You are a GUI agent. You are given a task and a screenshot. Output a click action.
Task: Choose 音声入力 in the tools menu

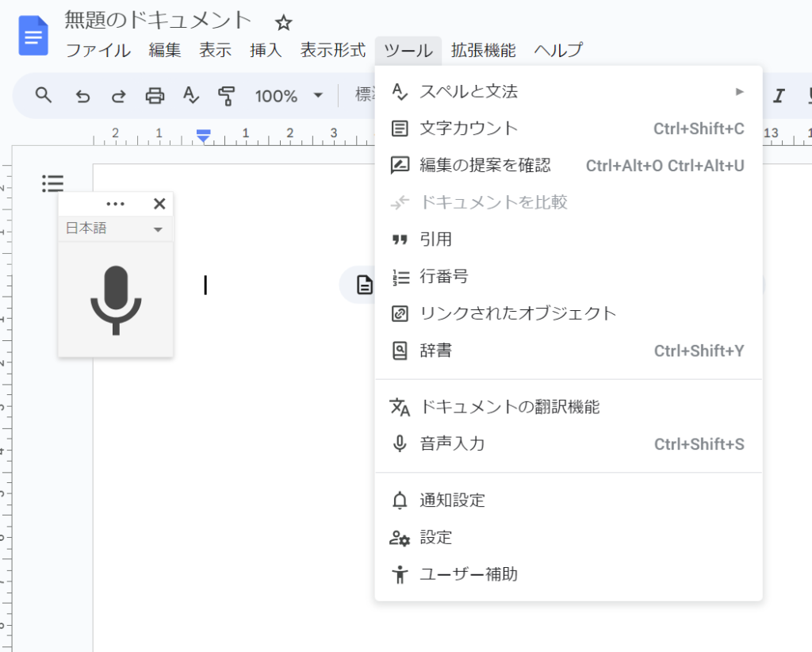click(569, 444)
